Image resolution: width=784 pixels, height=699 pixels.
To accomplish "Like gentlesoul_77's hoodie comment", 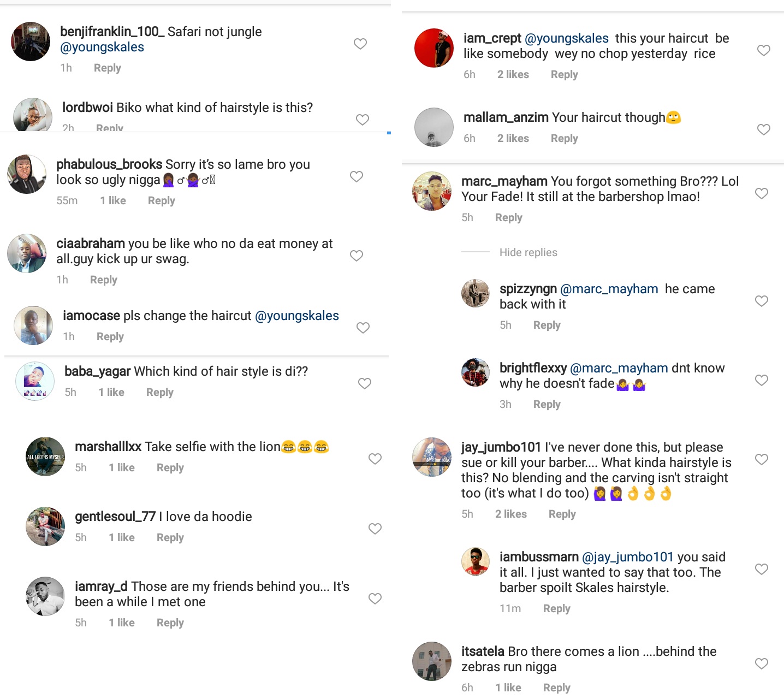I will (375, 529).
